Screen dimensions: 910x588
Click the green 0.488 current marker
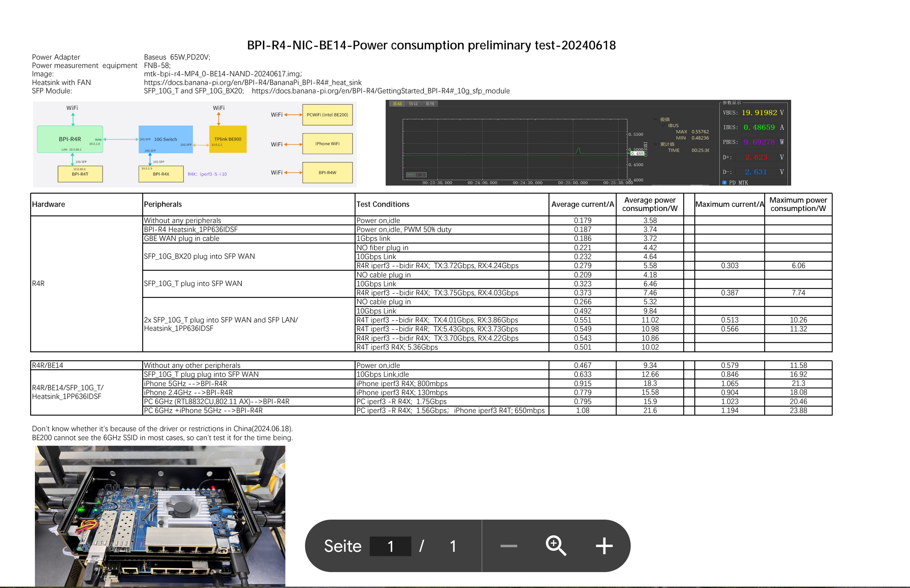637,153
